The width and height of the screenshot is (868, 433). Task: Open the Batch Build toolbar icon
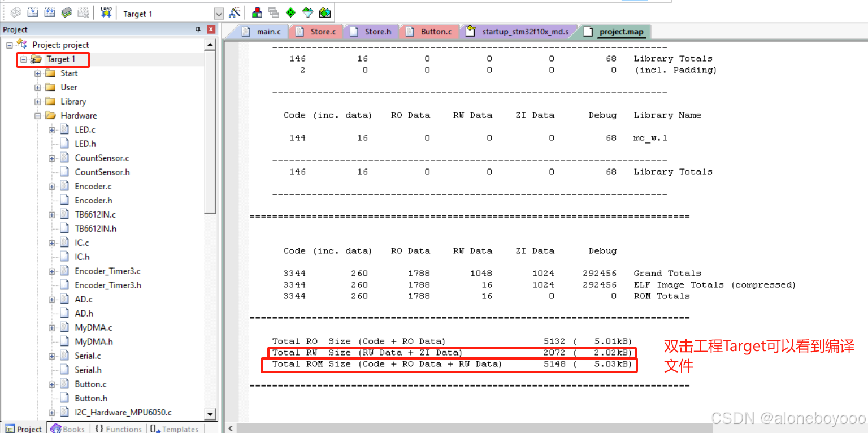[x=67, y=12]
